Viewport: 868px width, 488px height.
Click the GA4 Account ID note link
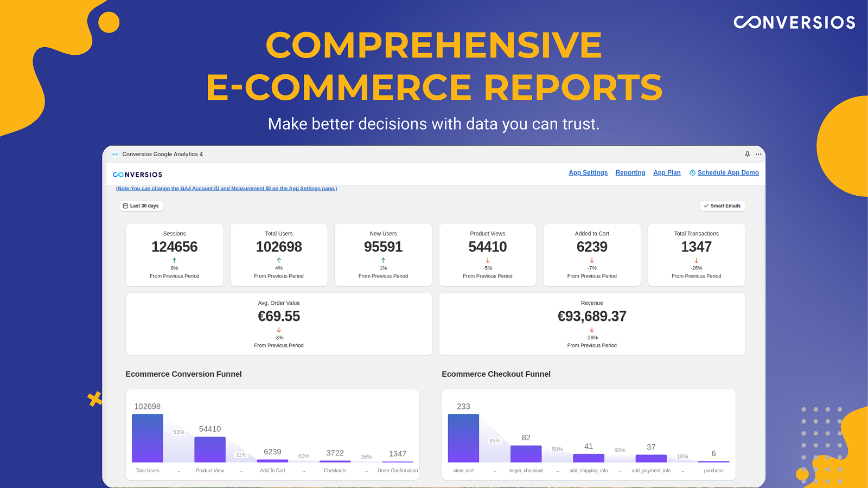click(226, 189)
